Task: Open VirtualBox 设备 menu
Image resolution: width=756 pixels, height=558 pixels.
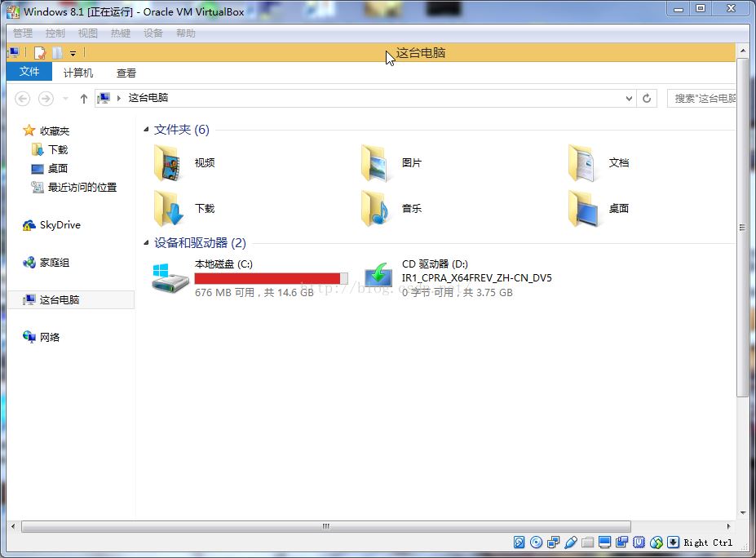Action: tap(153, 33)
